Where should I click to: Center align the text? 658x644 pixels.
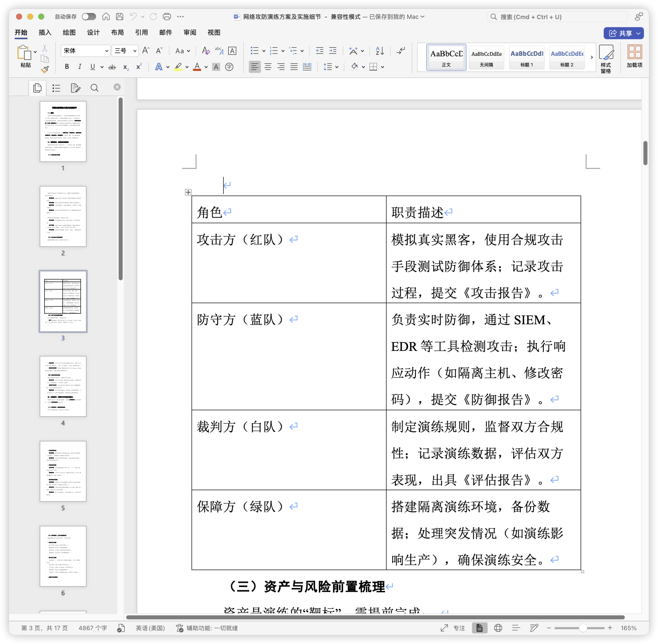pos(268,67)
